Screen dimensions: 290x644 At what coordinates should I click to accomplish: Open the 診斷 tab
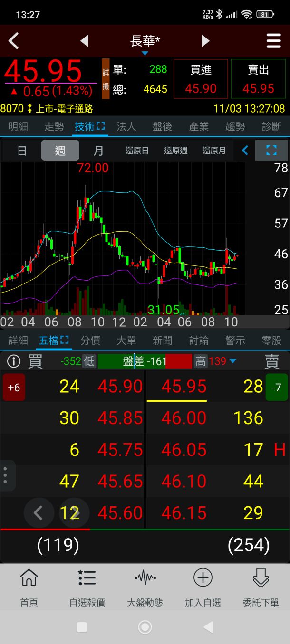click(x=271, y=126)
